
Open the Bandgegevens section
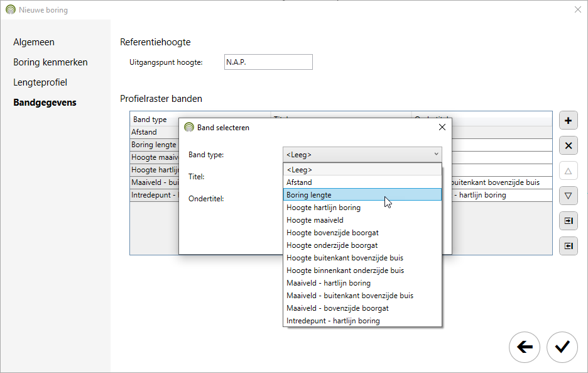click(45, 102)
